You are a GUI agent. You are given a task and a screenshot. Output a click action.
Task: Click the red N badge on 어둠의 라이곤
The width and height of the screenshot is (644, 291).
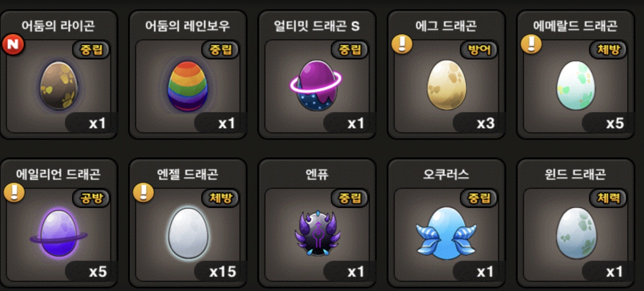pos(13,44)
